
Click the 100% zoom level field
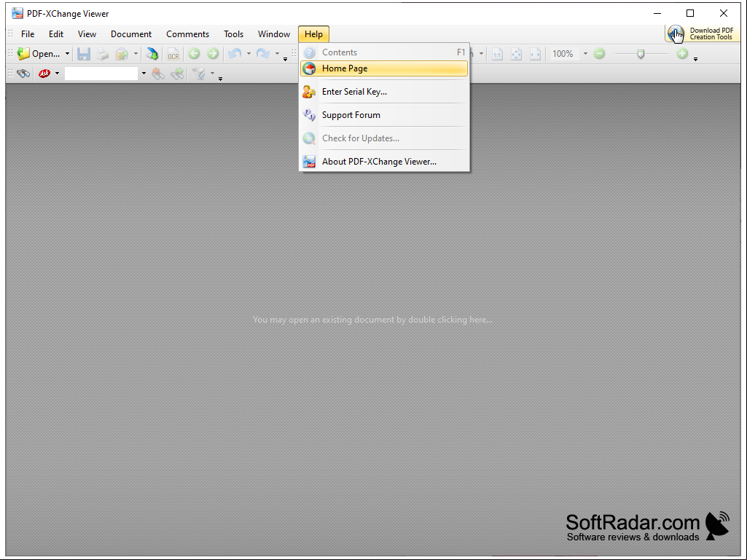coord(563,54)
